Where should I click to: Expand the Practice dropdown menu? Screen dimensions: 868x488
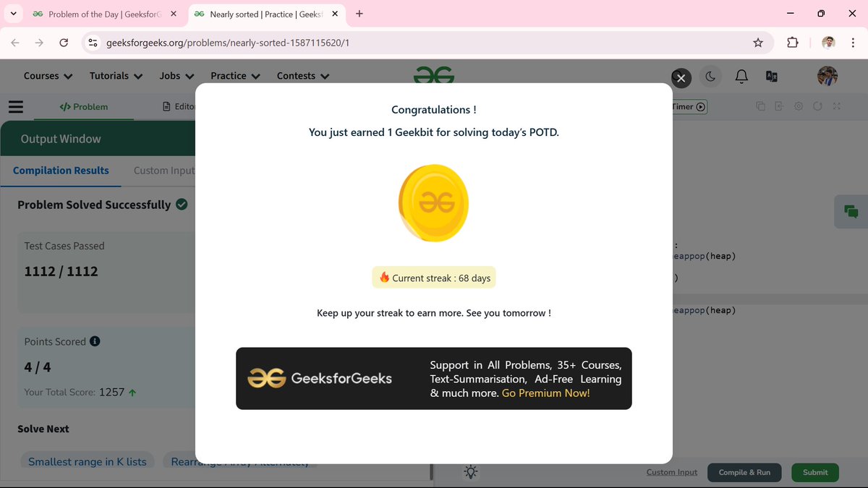click(x=235, y=76)
